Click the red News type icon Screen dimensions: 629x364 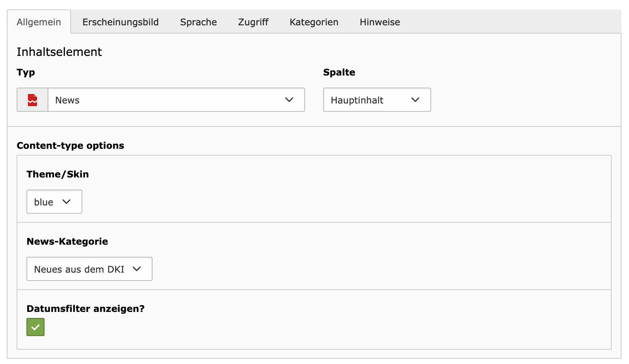click(32, 100)
